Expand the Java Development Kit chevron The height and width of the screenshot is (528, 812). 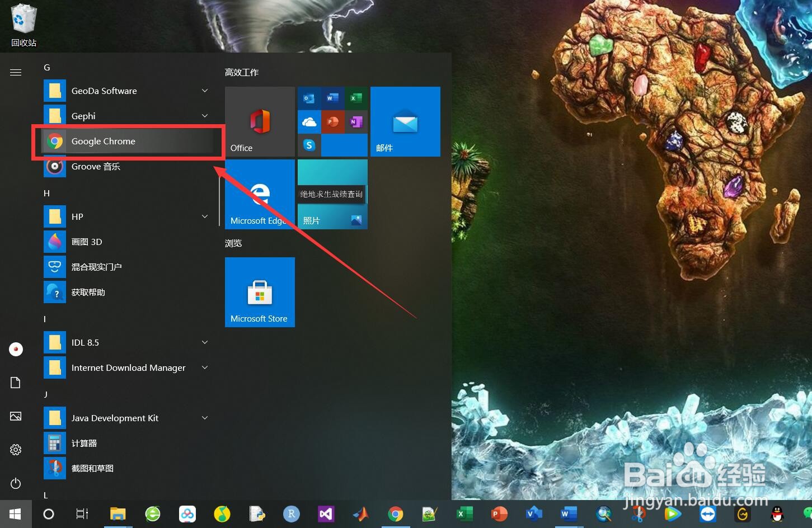pos(205,418)
